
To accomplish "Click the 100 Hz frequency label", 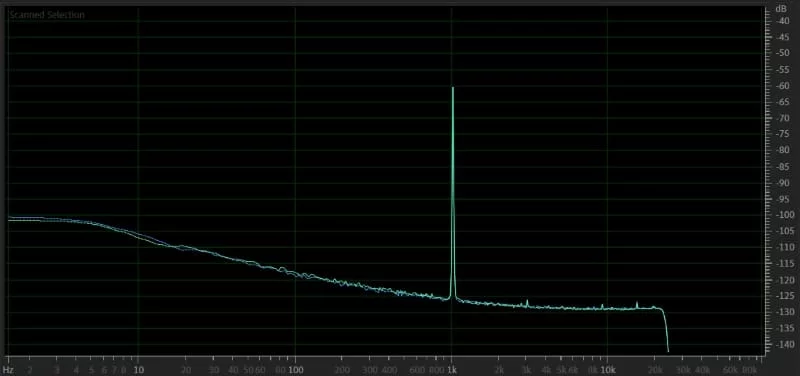I will (x=295, y=369).
